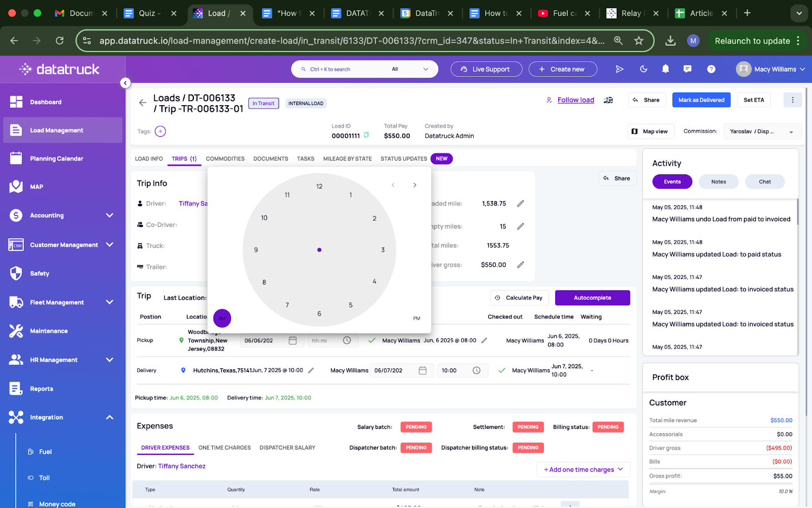Screen dimensions: 812x508
Task: Open Toll integration item
Action: [44, 478]
